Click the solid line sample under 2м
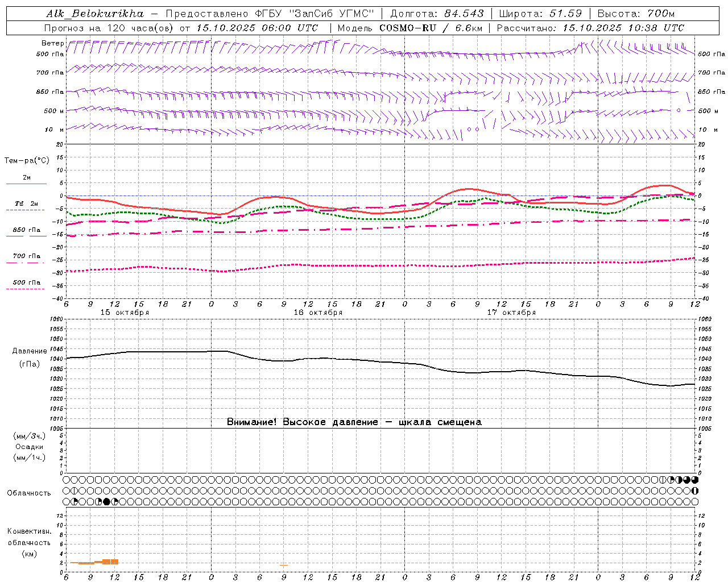This screenshot has height=582, width=728. point(26,184)
